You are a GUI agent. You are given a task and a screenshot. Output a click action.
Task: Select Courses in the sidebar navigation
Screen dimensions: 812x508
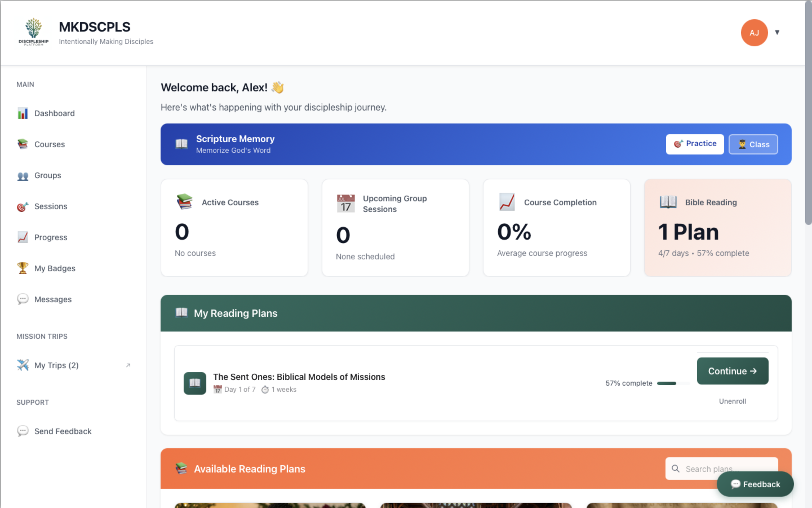pos(49,144)
